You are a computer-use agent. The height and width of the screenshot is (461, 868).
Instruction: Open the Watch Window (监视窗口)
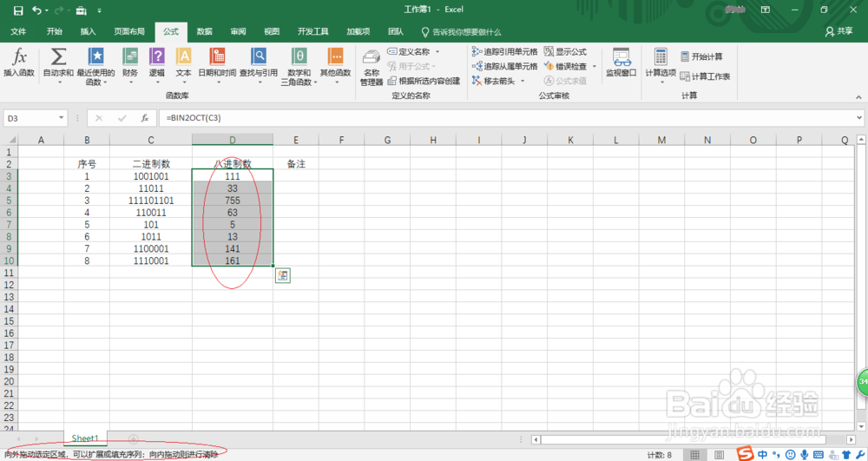coord(621,62)
